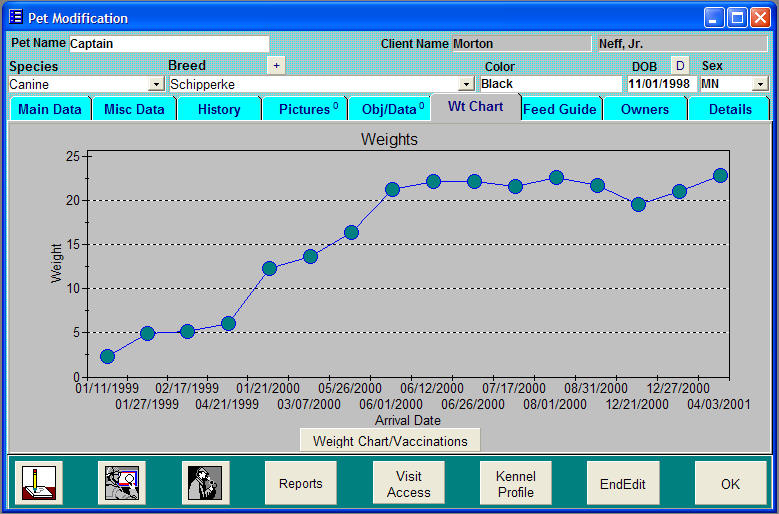Go to the History tab
Screen dimensions: 779x514
218,109
